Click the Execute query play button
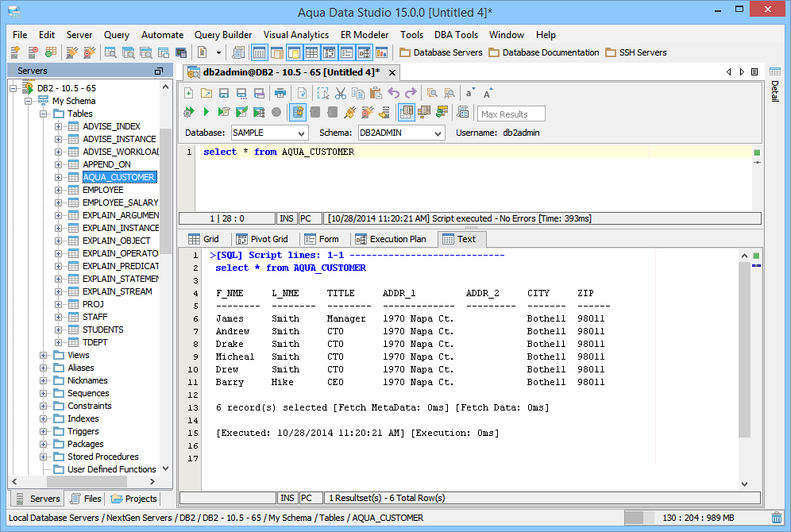The image size is (791, 532). point(206,112)
